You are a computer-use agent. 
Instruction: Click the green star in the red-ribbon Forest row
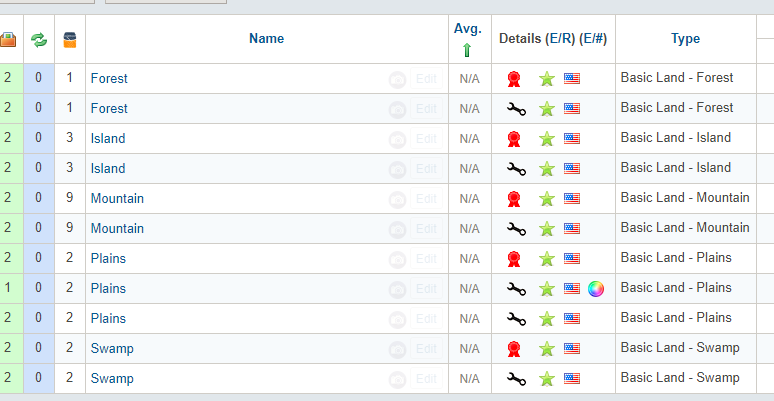[x=547, y=79]
